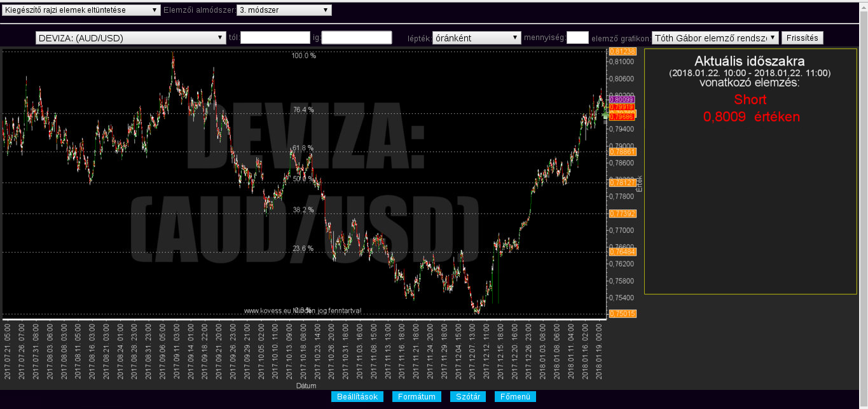Click the orange 0,75015 price label
This screenshot has height=409, width=868.
click(623, 314)
